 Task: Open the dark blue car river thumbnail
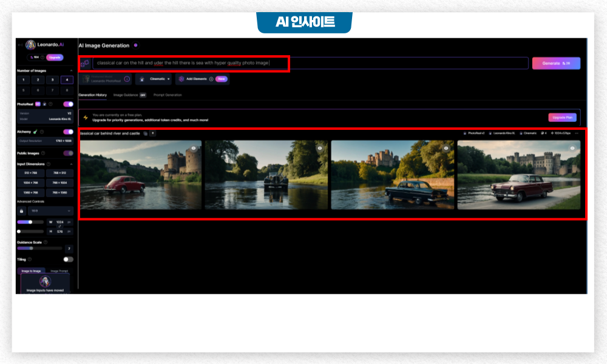click(x=393, y=175)
